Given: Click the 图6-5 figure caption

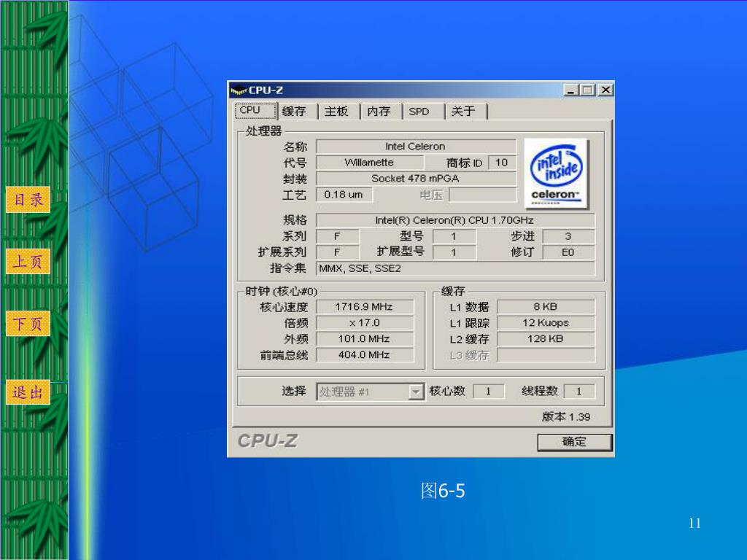Looking at the screenshot, I should click(443, 491).
